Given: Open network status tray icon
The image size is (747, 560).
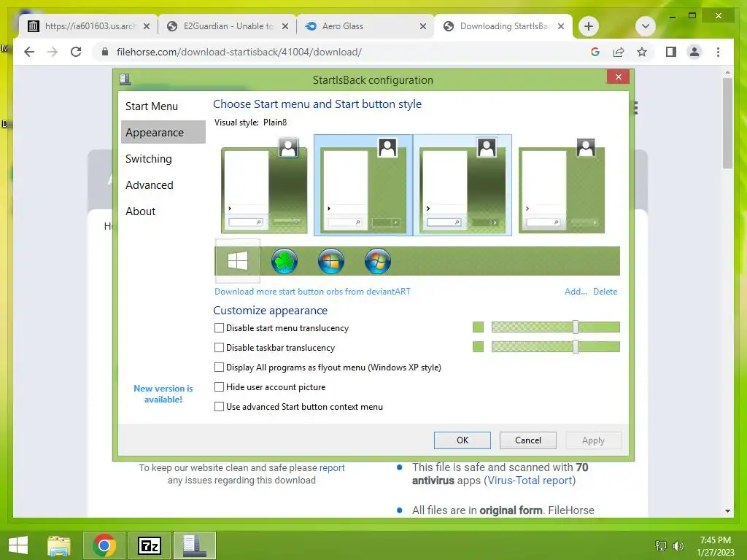Looking at the screenshot, I should [661, 545].
